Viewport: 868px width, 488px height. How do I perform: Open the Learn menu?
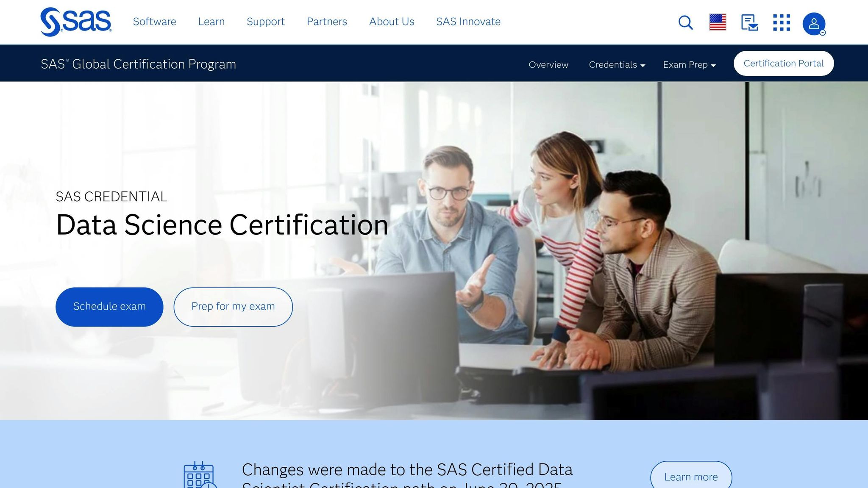point(211,22)
